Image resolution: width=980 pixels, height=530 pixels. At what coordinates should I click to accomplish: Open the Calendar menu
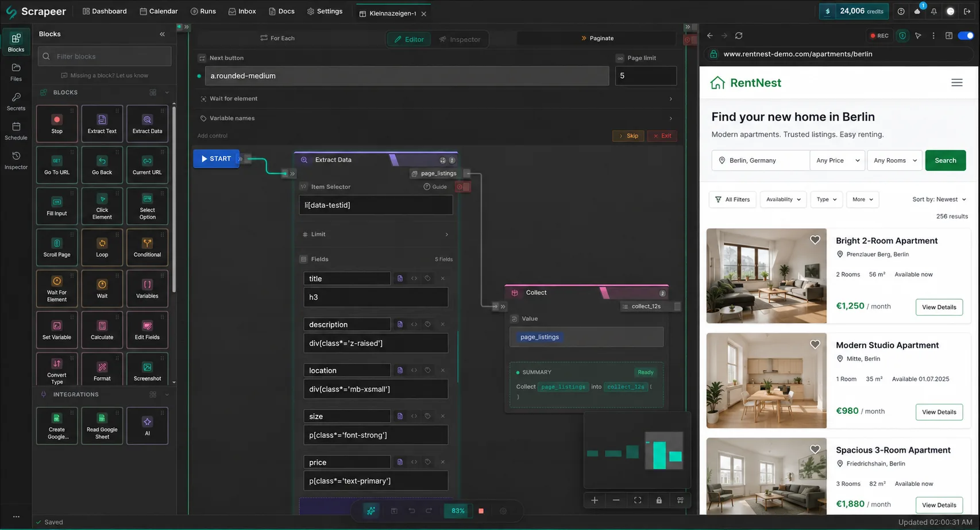tap(159, 11)
